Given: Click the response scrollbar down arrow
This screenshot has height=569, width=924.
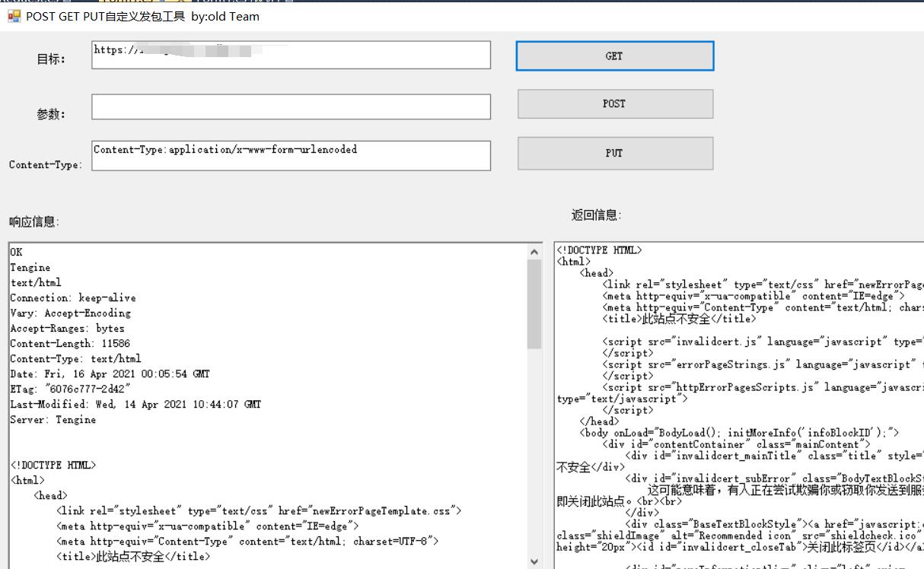Looking at the screenshot, I should tap(535, 561).
